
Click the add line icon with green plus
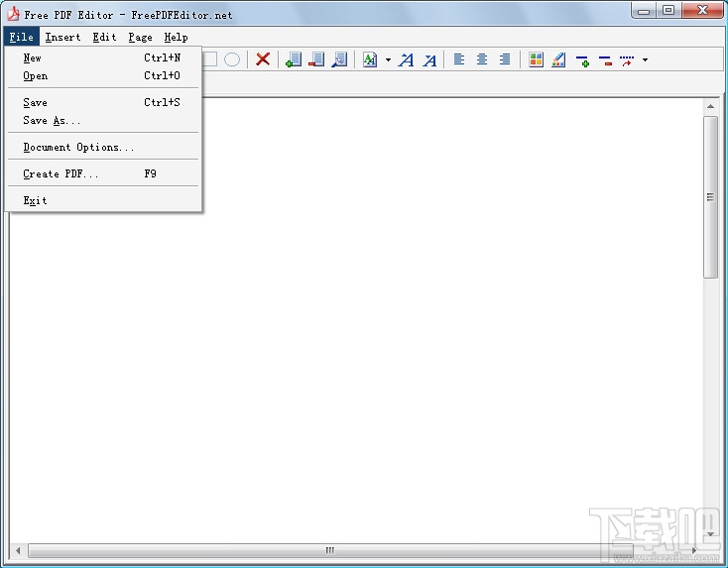(x=582, y=60)
